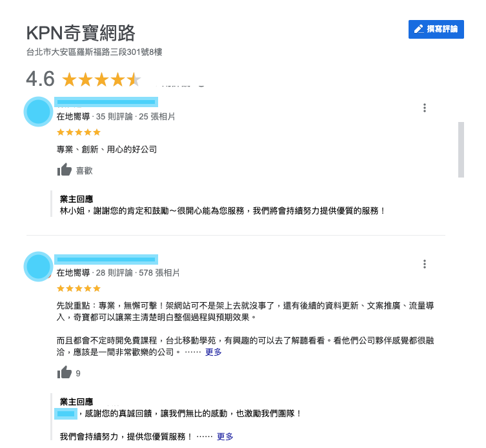This screenshot has height=448, width=486.
Task: Like the first review with the 喜歡 thumbs-up
Action: pos(75,170)
